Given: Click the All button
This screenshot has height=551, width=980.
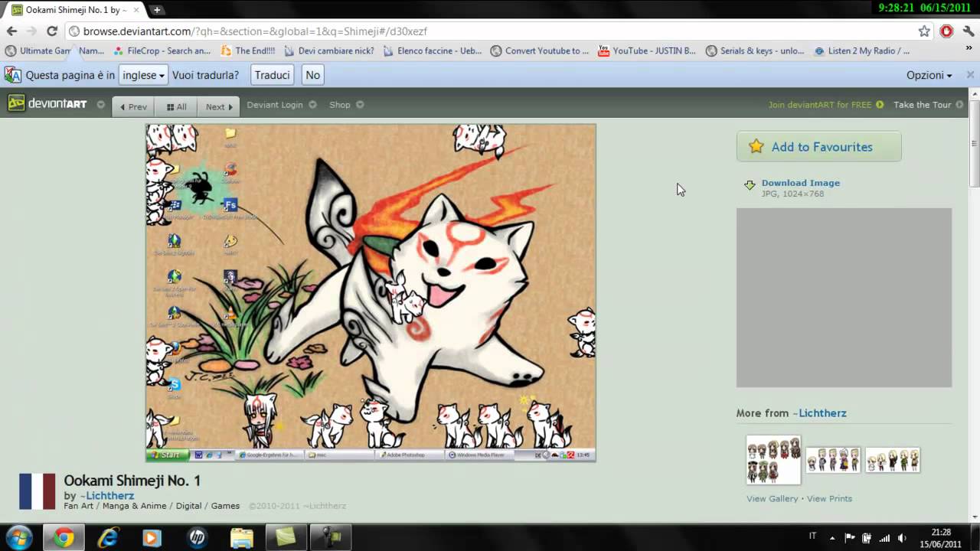Looking at the screenshot, I should pyautogui.click(x=176, y=106).
